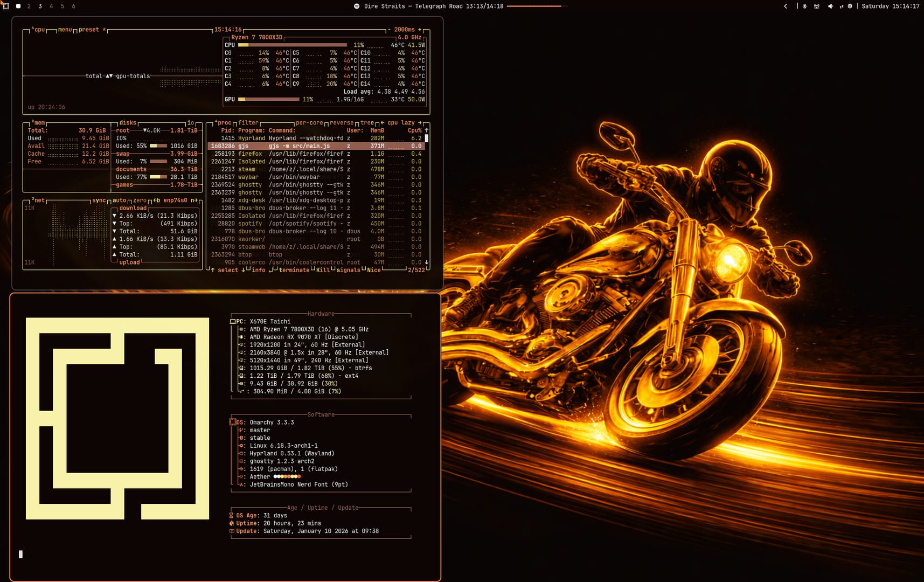Click the scroll-up arrow in process list
The image size is (924, 582).
point(427,130)
